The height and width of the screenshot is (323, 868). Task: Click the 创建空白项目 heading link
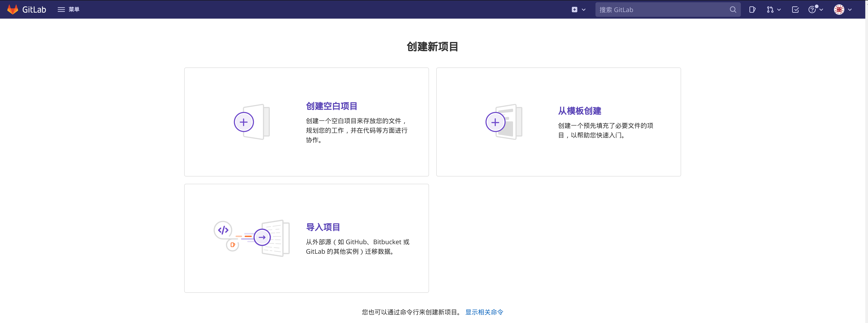pos(332,106)
